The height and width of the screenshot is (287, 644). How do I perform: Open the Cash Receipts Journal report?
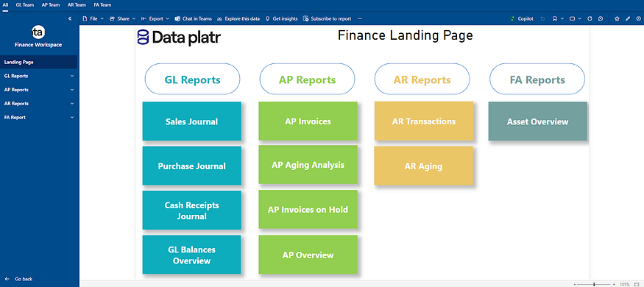click(192, 210)
